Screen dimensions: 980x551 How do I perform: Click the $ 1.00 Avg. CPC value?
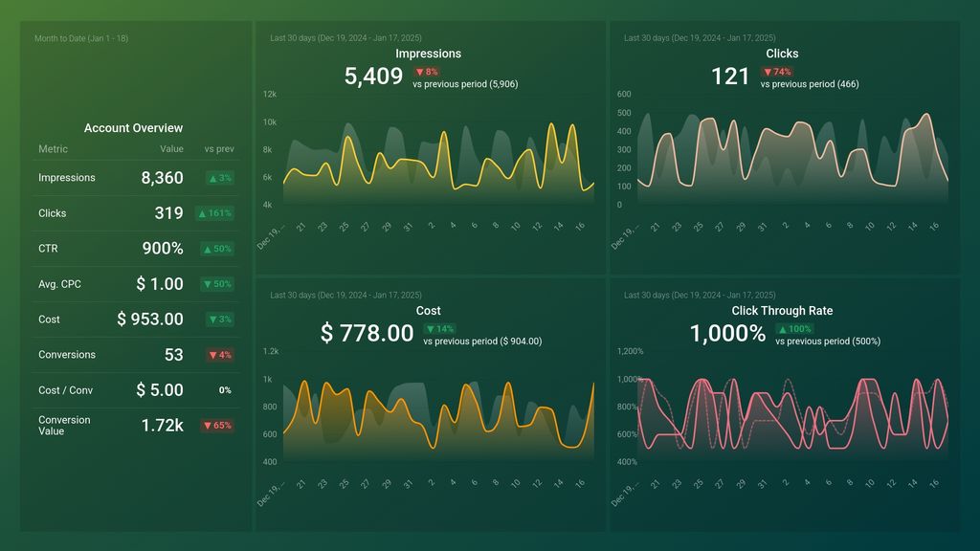tap(160, 284)
